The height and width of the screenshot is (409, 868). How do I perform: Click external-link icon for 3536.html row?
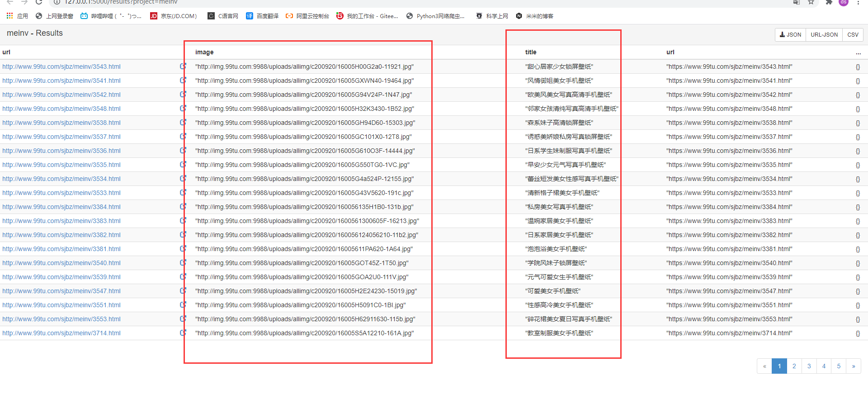point(183,150)
